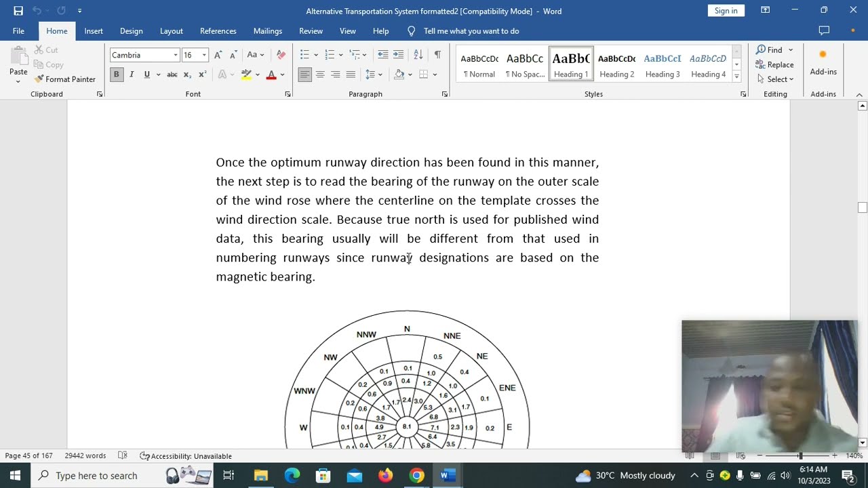Switch to the Layout tab

point(172,31)
